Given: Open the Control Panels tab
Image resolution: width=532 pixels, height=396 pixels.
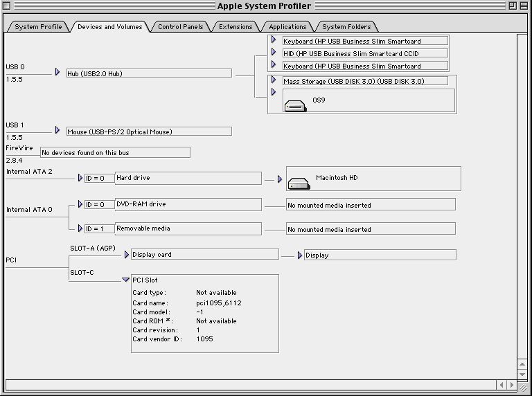Looking at the screenshot, I should (181, 27).
